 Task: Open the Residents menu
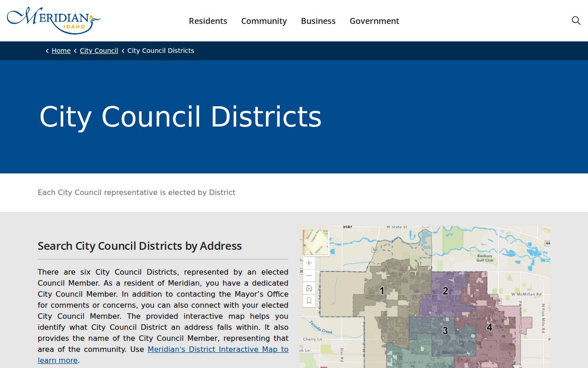(208, 21)
